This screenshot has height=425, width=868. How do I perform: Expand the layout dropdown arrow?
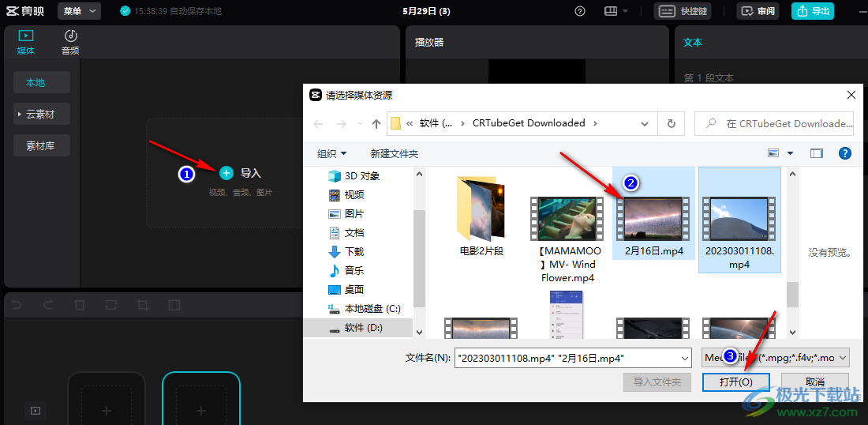(626, 11)
